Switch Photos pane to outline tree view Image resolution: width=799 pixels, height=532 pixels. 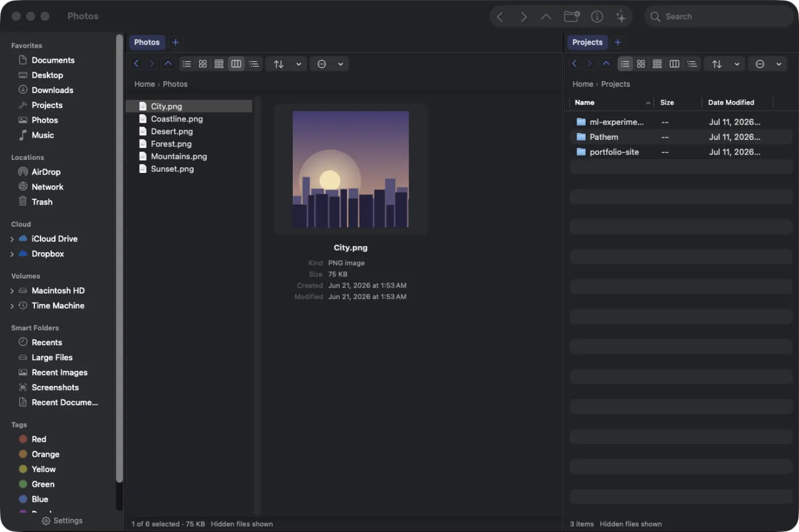[254, 64]
